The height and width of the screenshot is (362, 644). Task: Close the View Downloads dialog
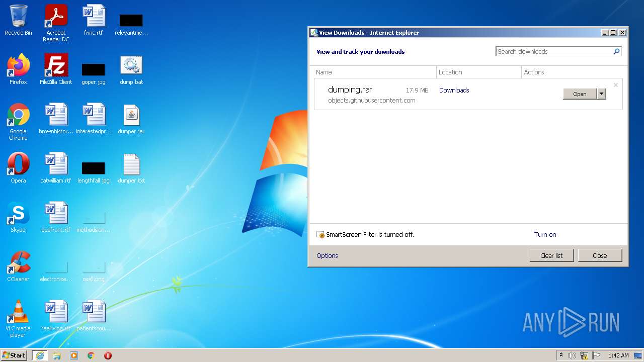pos(600,255)
